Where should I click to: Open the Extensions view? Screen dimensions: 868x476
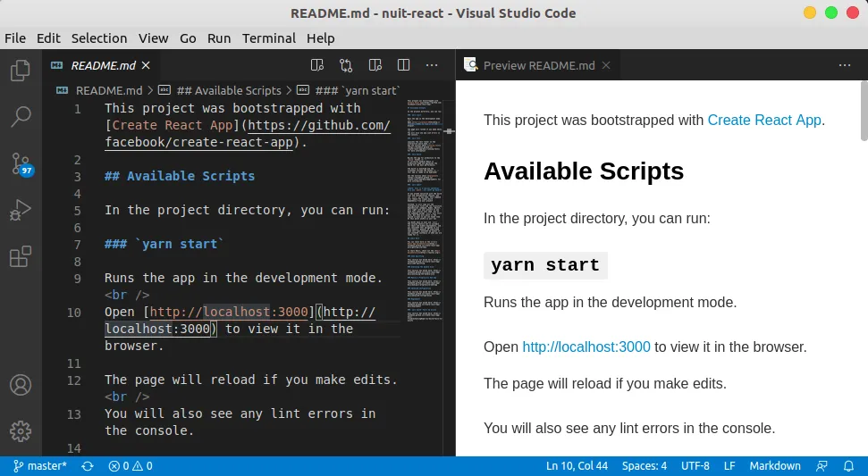tap(20, 258)
